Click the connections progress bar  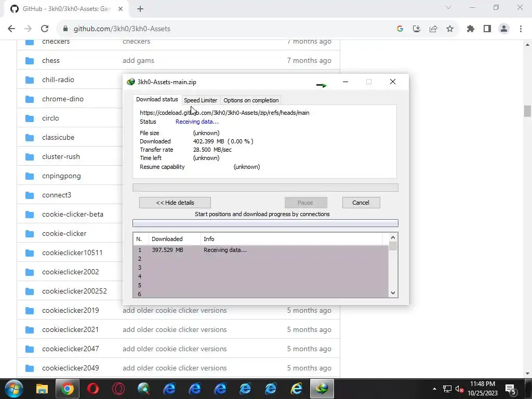tap(265, 223)
